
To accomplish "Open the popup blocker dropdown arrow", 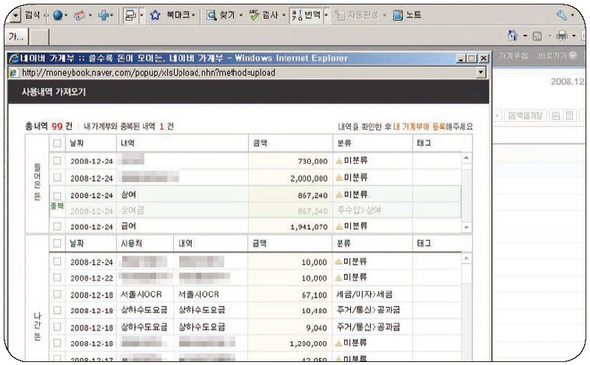I will (x=141, y=15).
